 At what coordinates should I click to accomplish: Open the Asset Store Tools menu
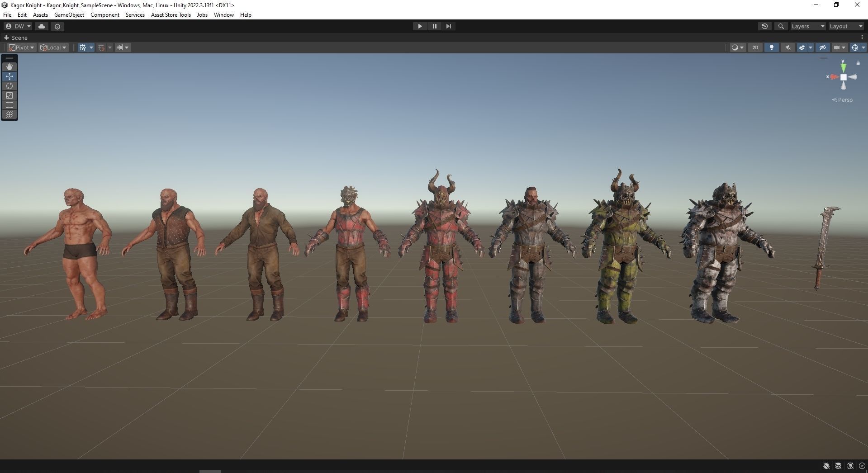tap(171, 15)
